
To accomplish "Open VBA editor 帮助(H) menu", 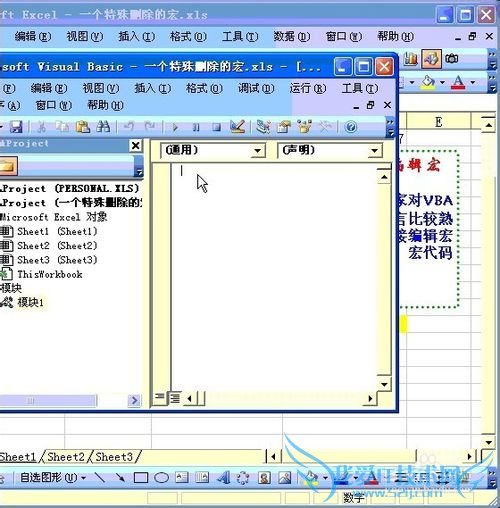I will click(x=105, y=105).
